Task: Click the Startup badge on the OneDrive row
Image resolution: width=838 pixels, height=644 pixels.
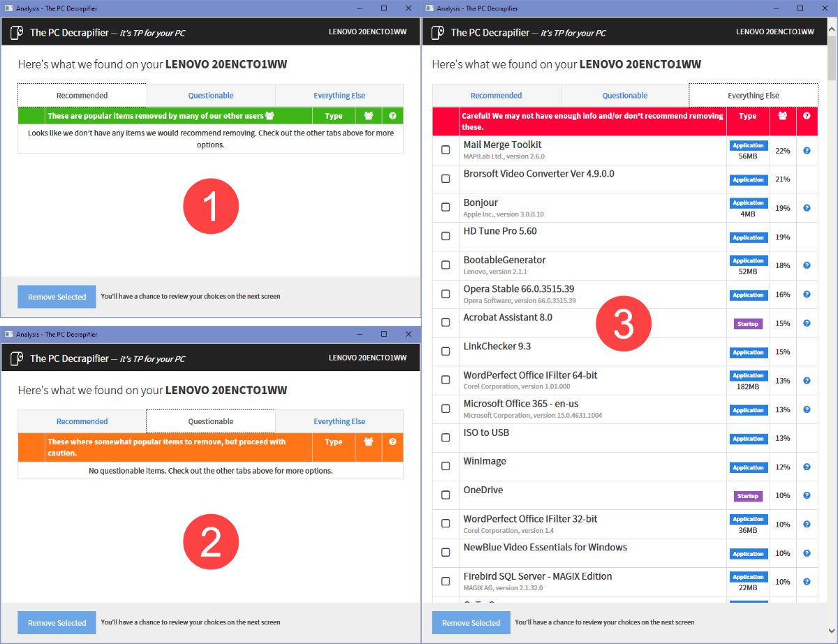Action: (747, 496)
